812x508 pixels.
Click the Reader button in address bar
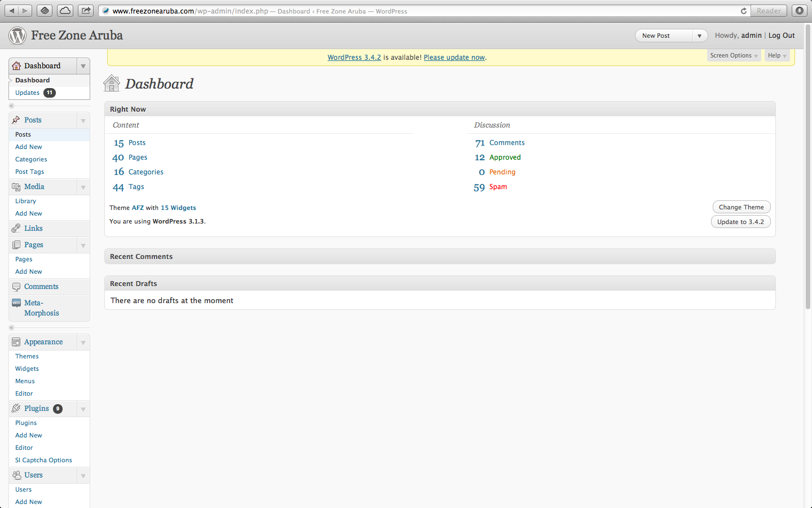(x=769, y=11)
